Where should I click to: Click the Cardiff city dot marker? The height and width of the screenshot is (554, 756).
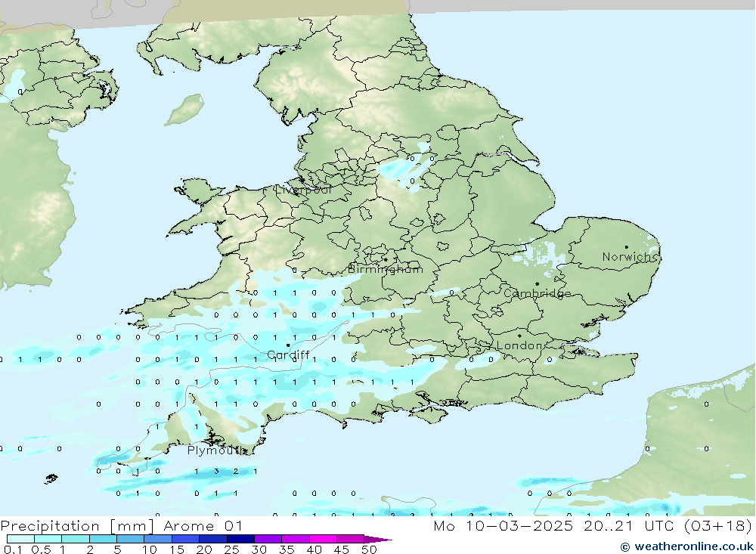[288, 345]
